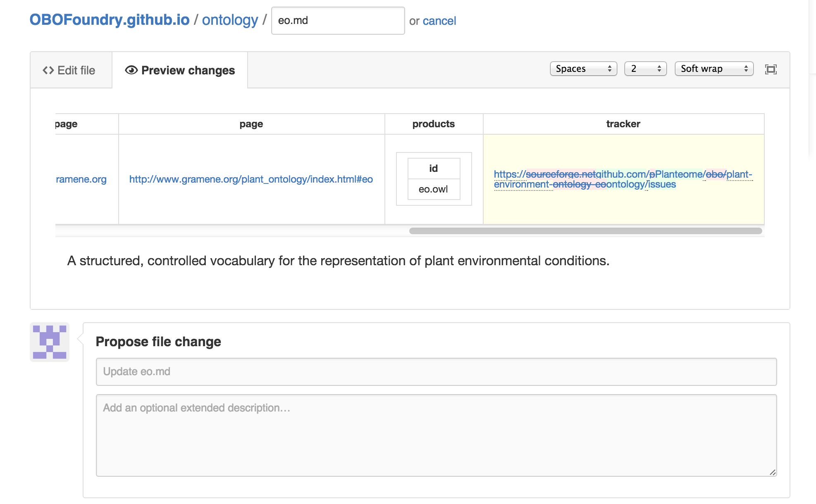Click the textarea resize handle corner
The width and height of the screenshot is (816, 504).
[772, 472]
